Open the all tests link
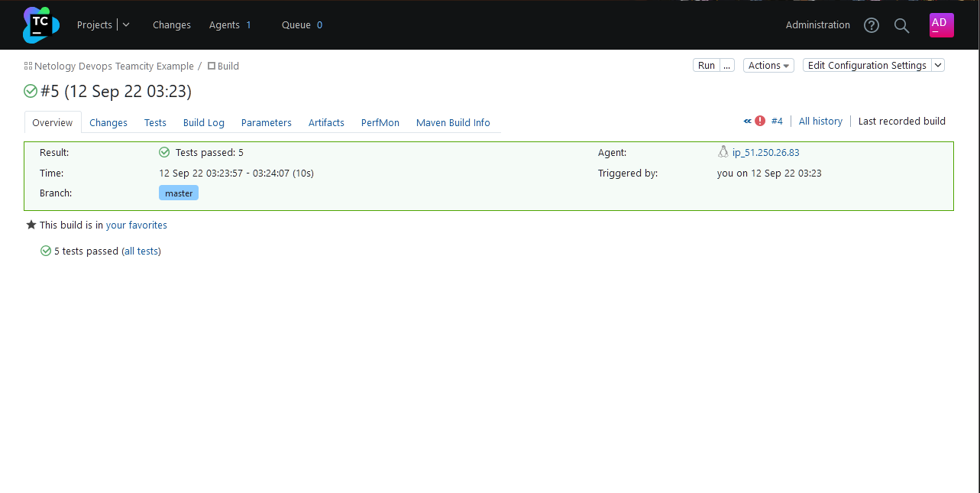Viewport: 980px width, 493px height. coord(141,251)
